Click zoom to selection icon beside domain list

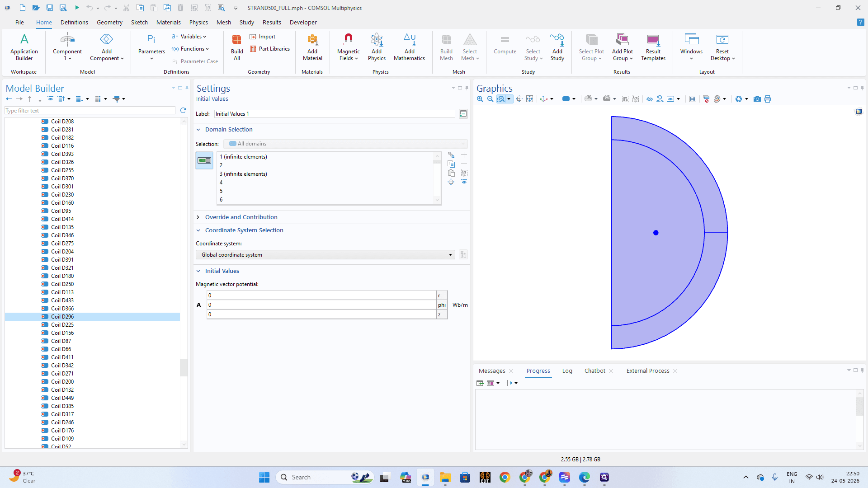(451, 182)
